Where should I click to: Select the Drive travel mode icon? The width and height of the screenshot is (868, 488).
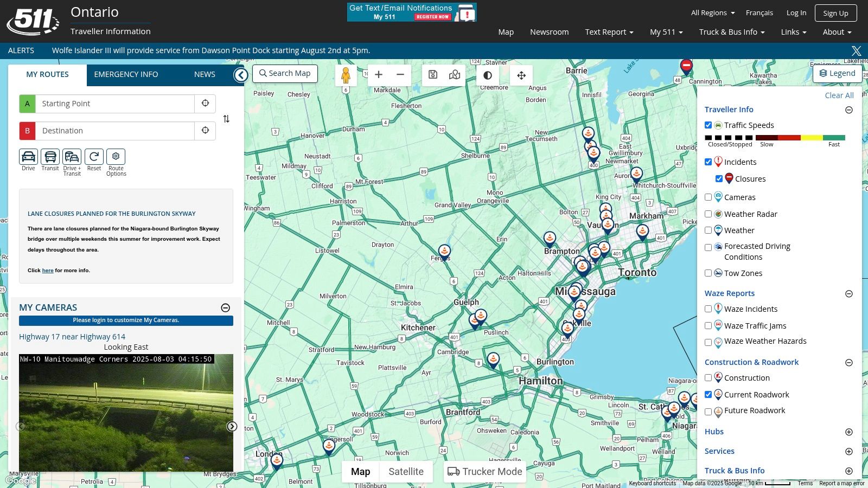(28, 157)
